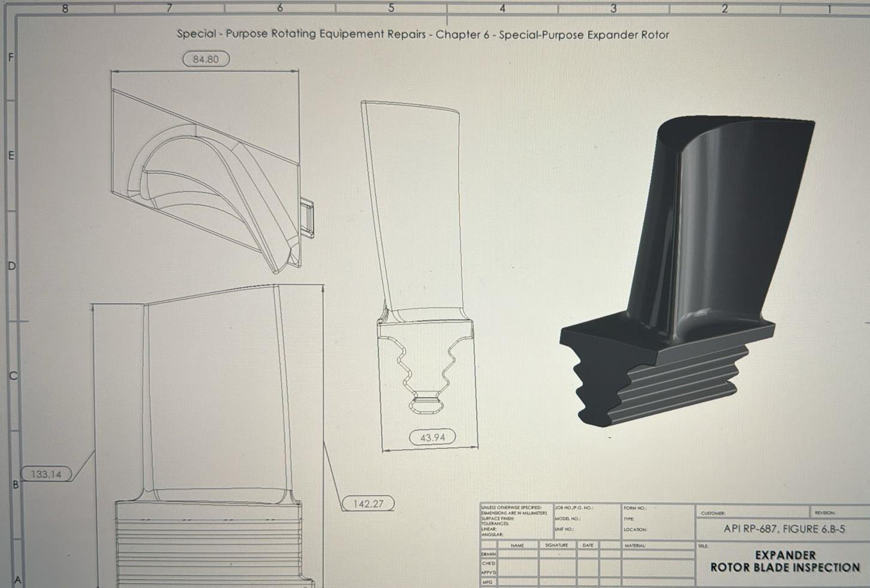Click the 43.94 root width dimension
This screenshot has width=870, height=588.
click(432, 437)
